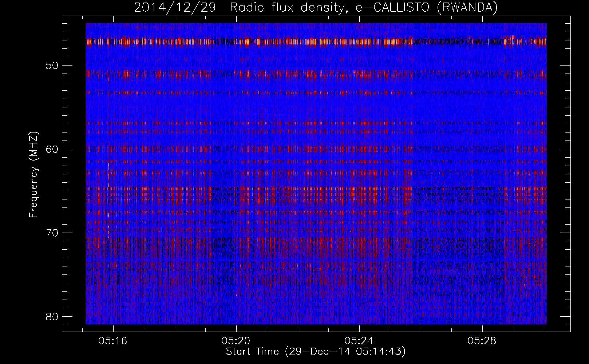
Task: Click the 05:28 time tick label
Action: point(482,341)
